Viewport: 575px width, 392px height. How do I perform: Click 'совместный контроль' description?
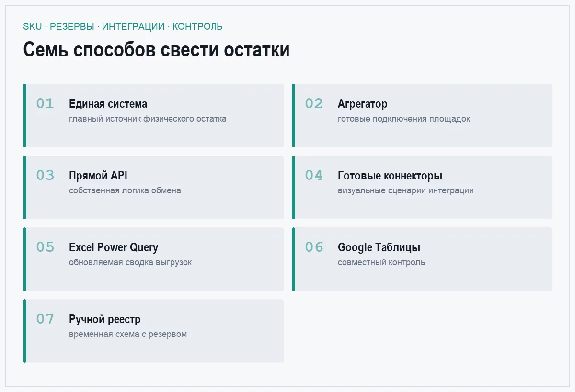point(381,262)
